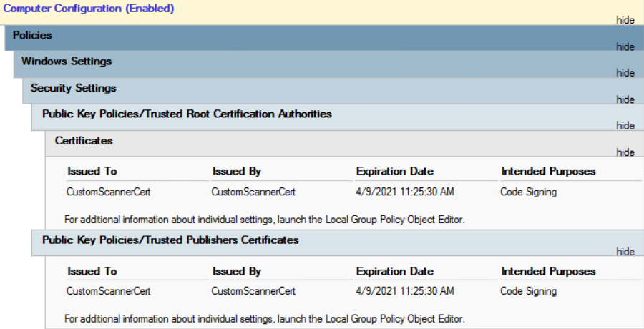Screen dimensions: 644x329
Task: Hide the Certificates subsection
Action: 625,152
